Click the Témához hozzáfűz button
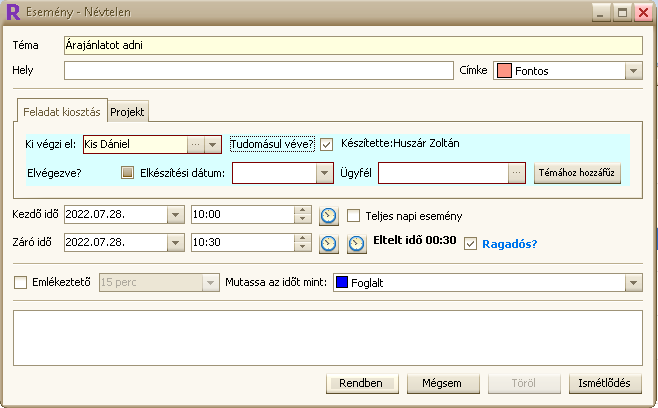This screenshot has width=658, height=408. (578, 172)
